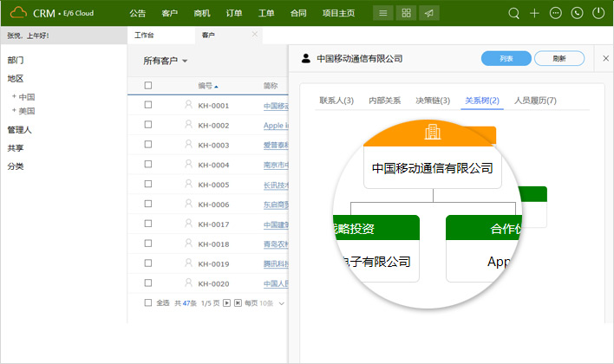Click the paper plane send icon
614x364 pixels.
coord(428,13)
